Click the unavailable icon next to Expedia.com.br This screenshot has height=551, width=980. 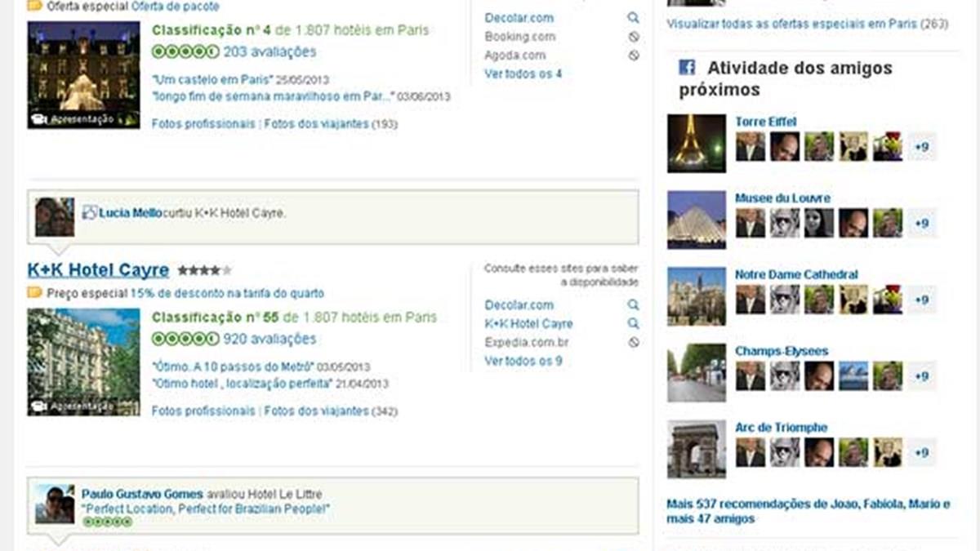[634, 343]
